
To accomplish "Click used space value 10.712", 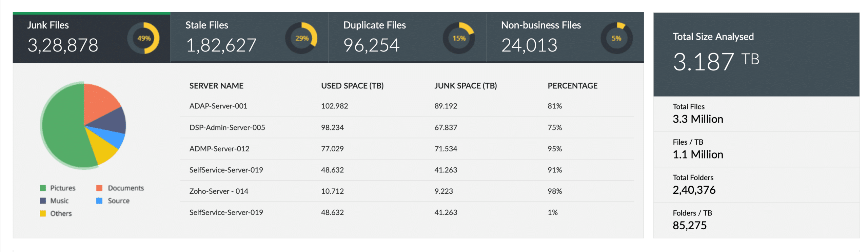I will pos(332,191).
